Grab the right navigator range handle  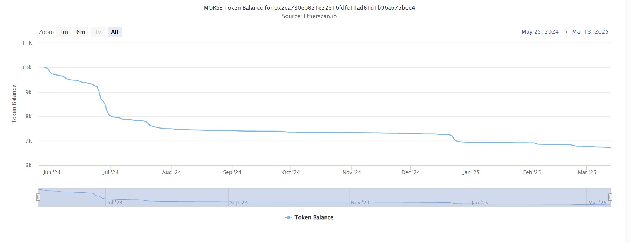click(x=610, y=197)
